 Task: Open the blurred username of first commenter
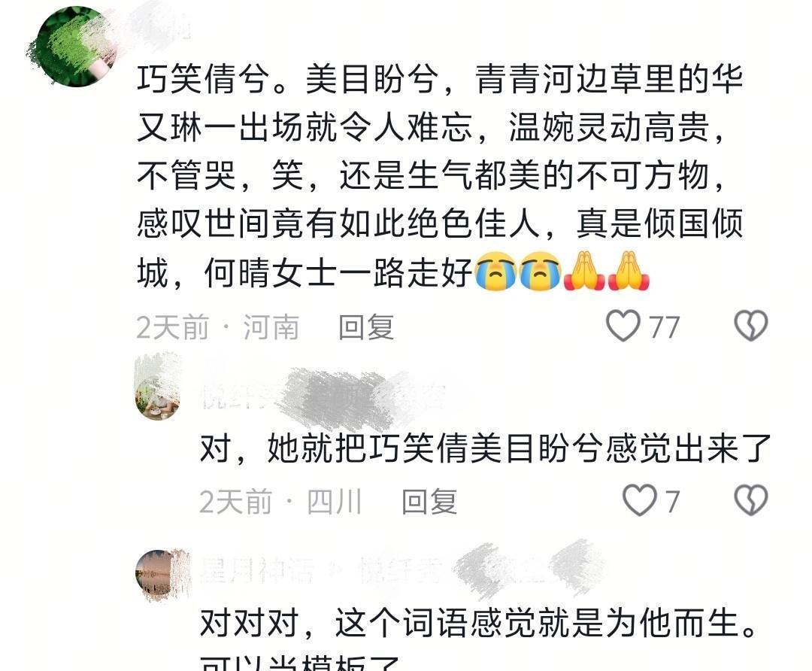click(156, 25)
